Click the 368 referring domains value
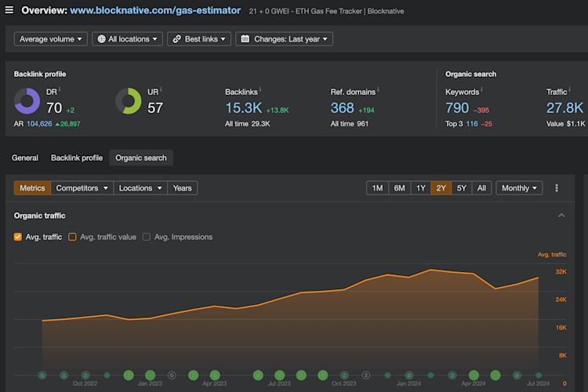The image size is (588, 392). (x=342, y=108)
